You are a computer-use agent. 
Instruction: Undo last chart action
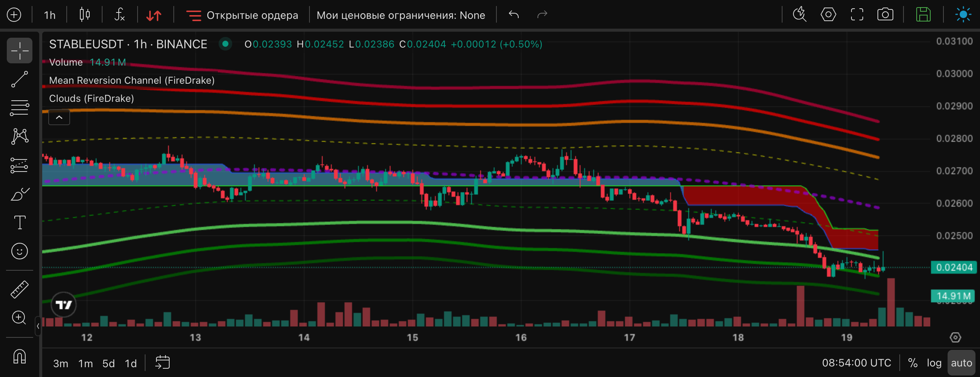coord(514,14)
